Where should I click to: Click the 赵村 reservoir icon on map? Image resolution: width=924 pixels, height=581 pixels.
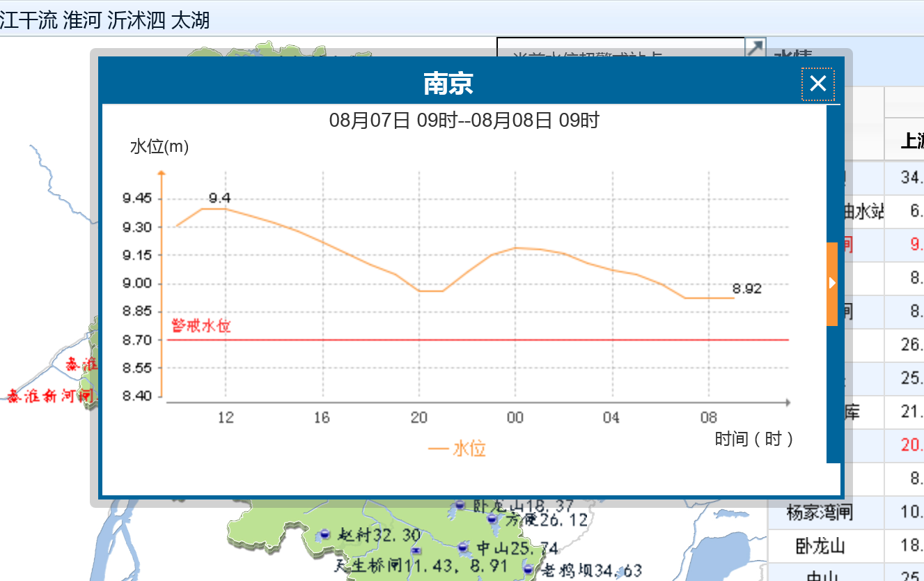[324, 534]
